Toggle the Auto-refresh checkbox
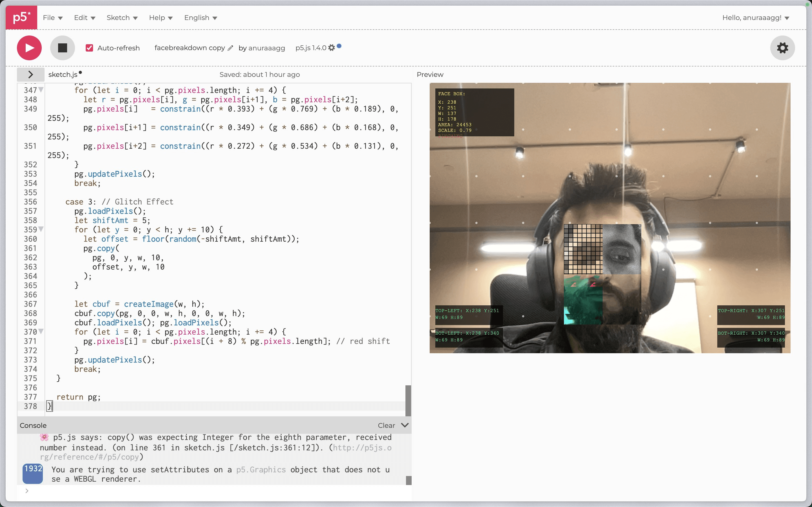This screenshot has height=507, width=812. pos(89,48)
